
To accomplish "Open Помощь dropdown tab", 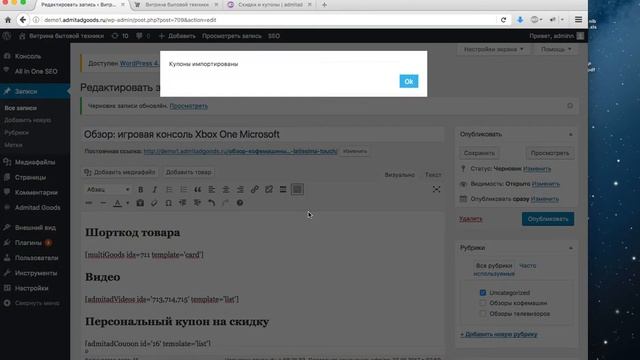I will (556, 49).
